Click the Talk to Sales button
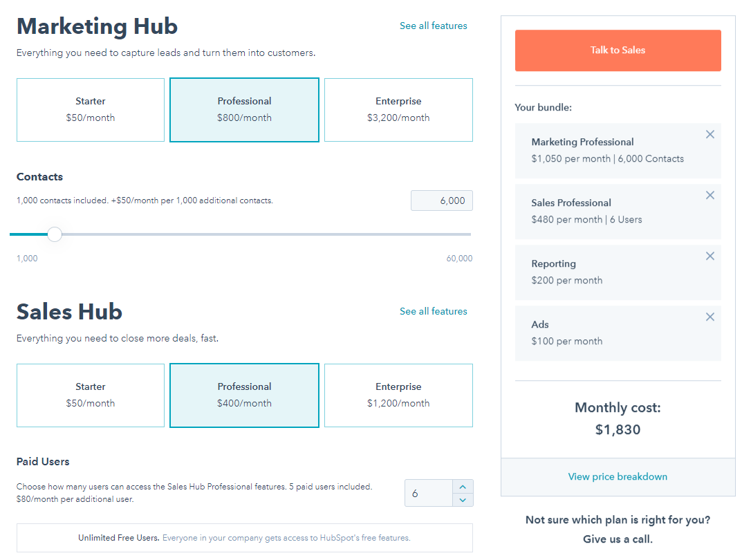Image resolution: width=742 pixels, height=560 pixels. click(618, 50)
